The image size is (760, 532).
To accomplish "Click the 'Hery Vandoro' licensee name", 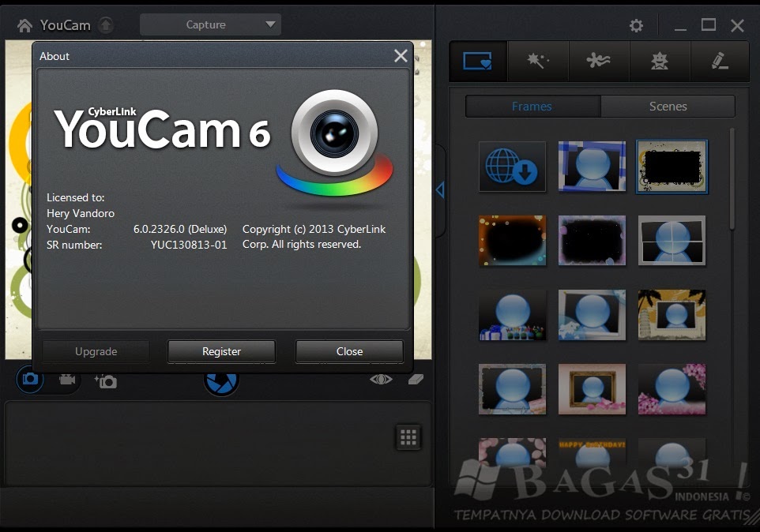I will point(81,213).
